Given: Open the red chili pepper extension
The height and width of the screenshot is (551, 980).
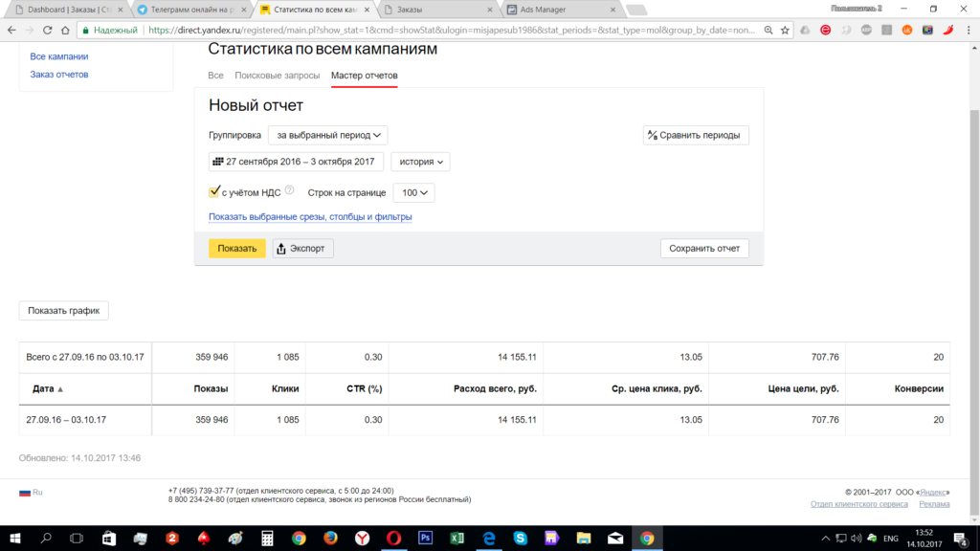Looking at the screenshot, I should 948,30.
